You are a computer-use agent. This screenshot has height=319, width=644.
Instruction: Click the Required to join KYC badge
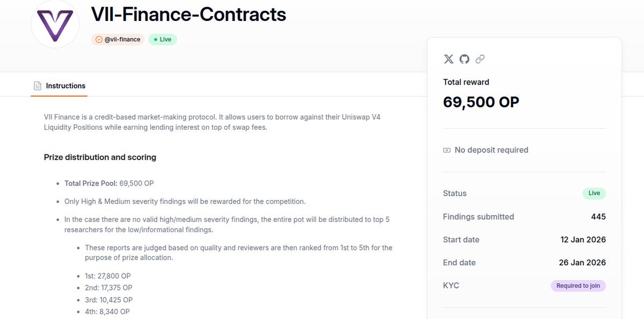[578, 286]
